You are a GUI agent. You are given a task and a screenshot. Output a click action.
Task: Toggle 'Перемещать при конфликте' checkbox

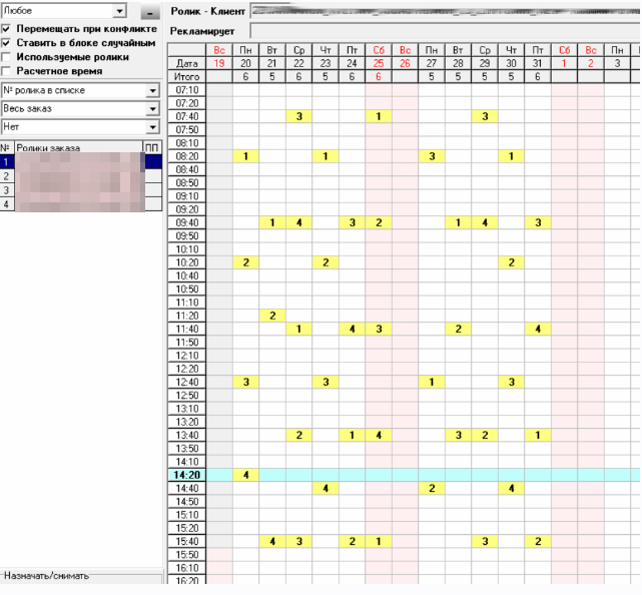tap(6, 29)
